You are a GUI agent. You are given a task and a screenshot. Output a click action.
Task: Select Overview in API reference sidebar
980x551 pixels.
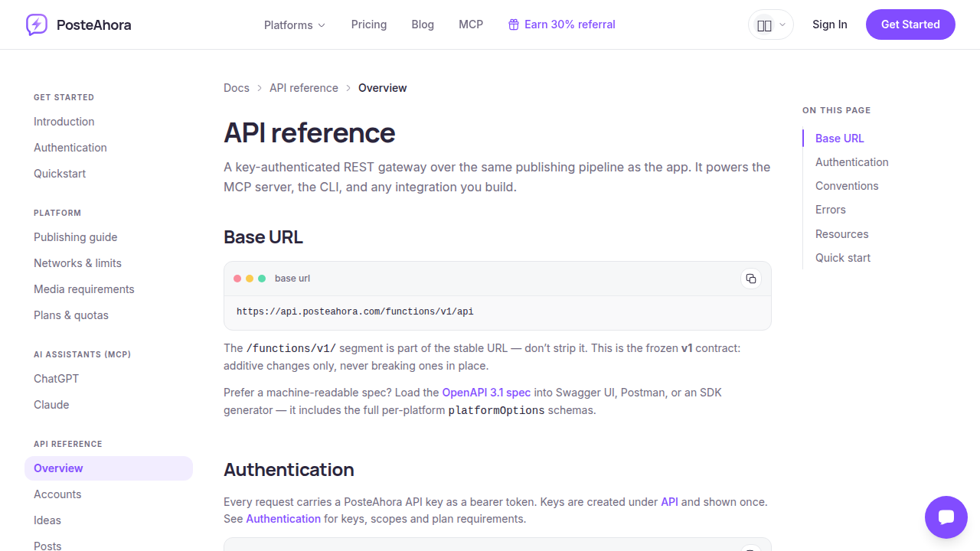point(109,468)
